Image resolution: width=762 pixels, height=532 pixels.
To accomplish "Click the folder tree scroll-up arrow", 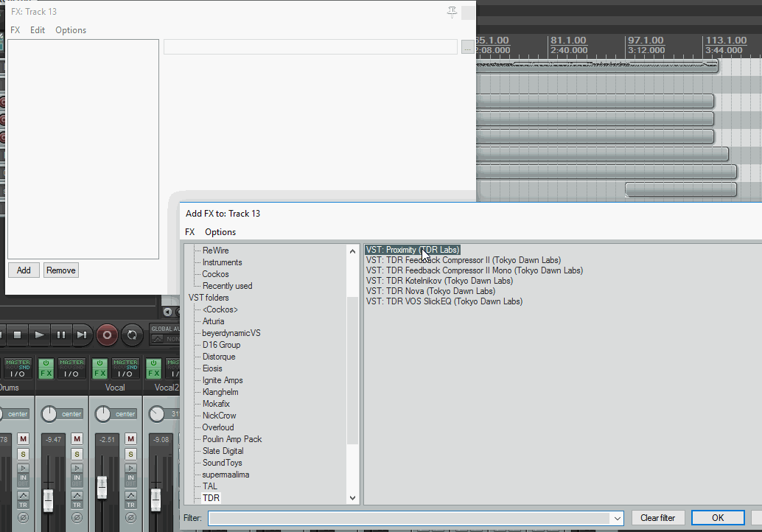I will (x=353, y=251).
